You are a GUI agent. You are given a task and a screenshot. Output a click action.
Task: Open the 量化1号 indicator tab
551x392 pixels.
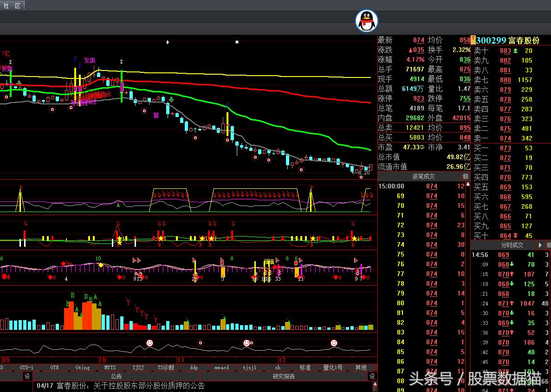333,367
